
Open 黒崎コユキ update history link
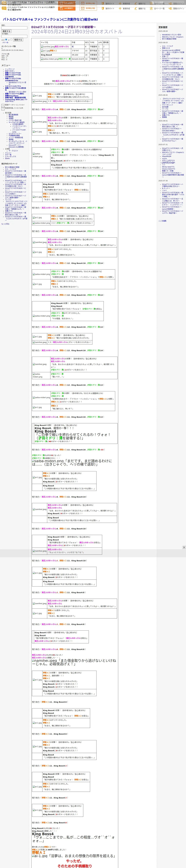(166, 48)
